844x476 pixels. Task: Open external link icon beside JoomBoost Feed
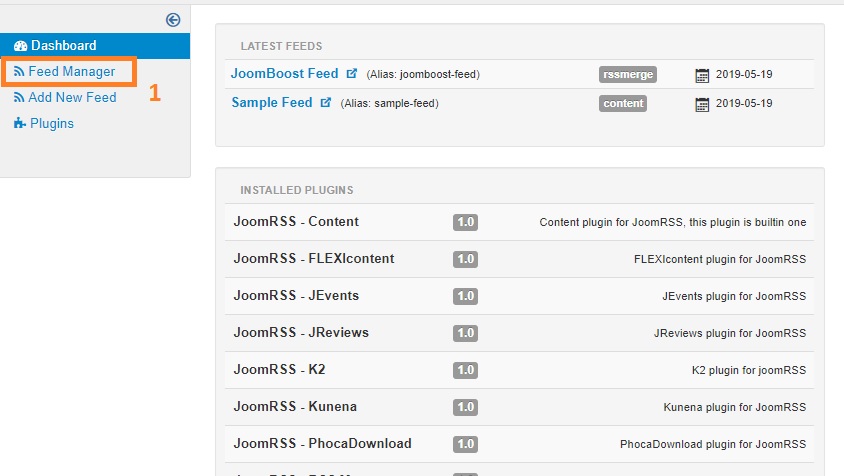(351, 74)
